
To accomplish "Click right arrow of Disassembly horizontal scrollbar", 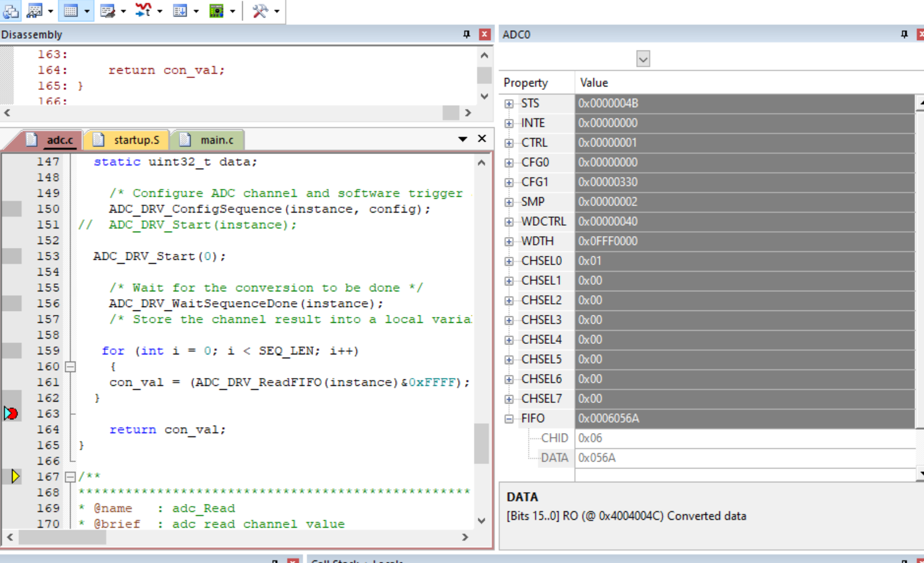I will click(x=468, y=113).
